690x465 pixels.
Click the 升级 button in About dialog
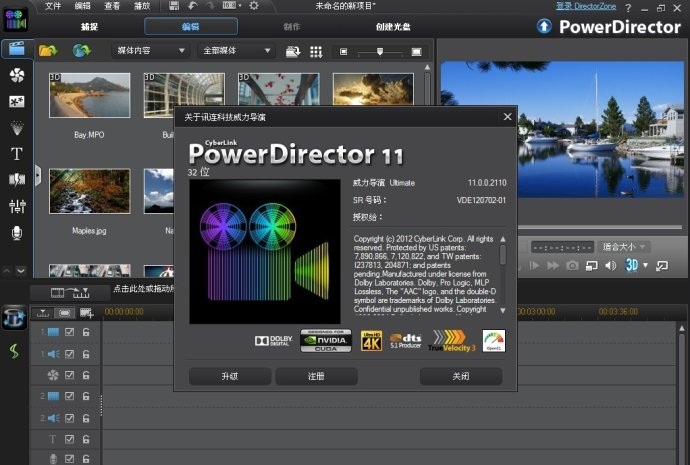coord(230,377)
